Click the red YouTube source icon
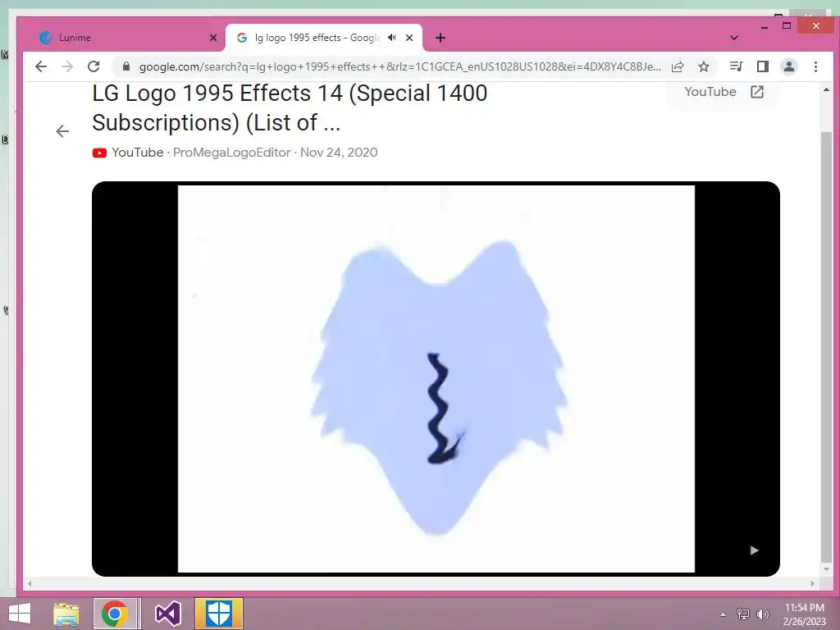 pos(99,153)
